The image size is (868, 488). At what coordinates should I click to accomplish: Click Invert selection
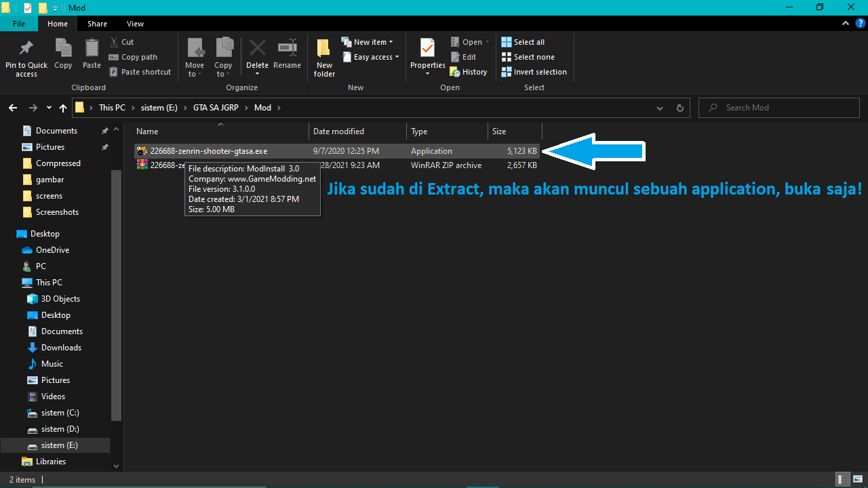click(534, 72)
